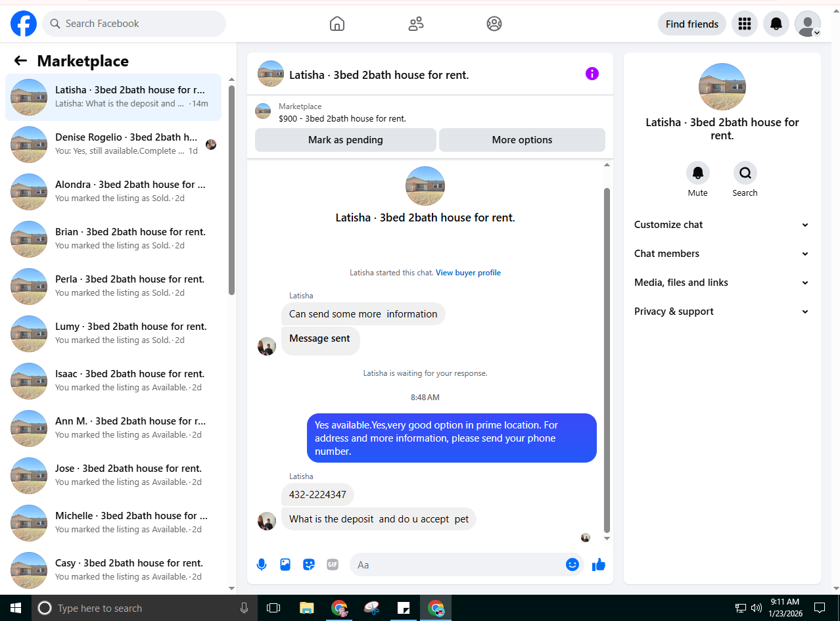840x621 pixels.
Task: Mute this chat with the bell icon
Action: 698,173
